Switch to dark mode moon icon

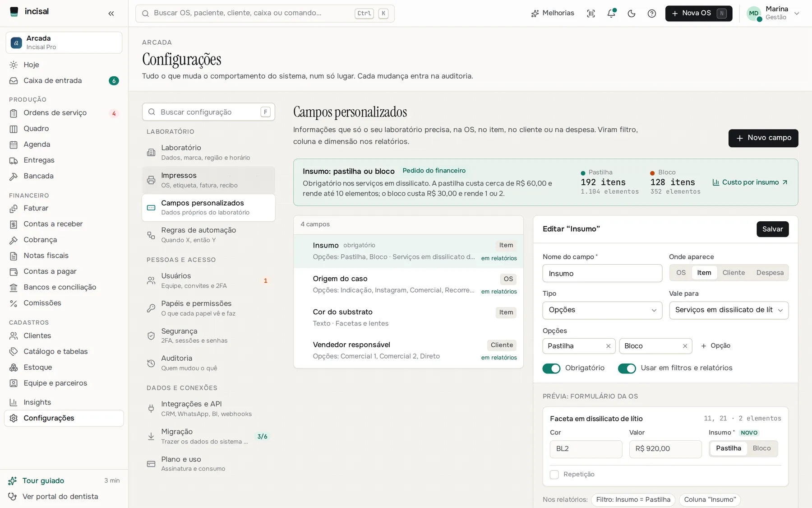click(632, 14)
